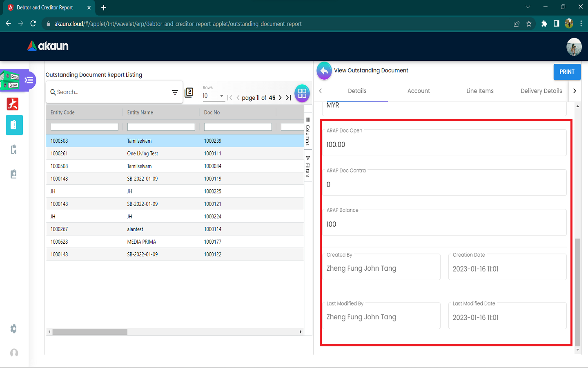
Task: Open the grid apps menu icon
Action: tap(302, 93)
